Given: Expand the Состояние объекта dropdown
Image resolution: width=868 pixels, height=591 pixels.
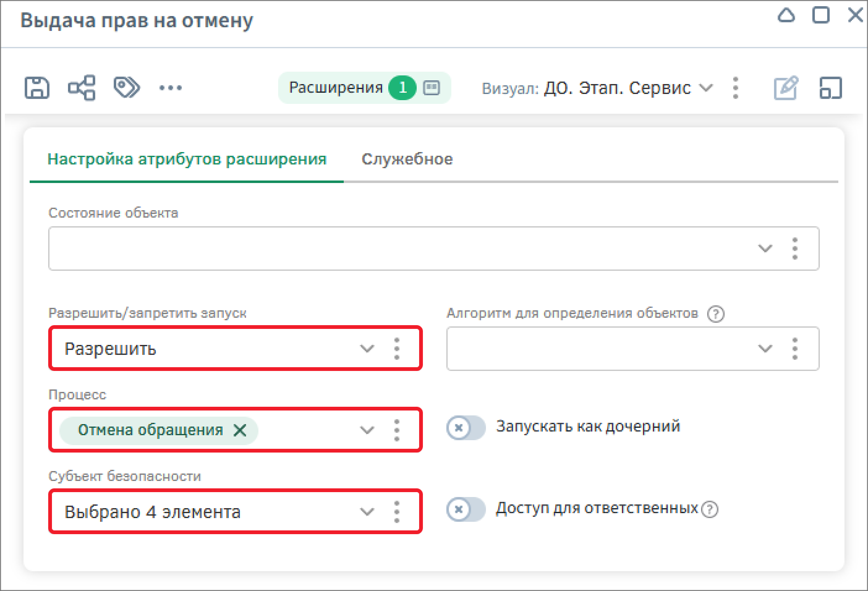Looking at the screenshot, I should point(765,249).
